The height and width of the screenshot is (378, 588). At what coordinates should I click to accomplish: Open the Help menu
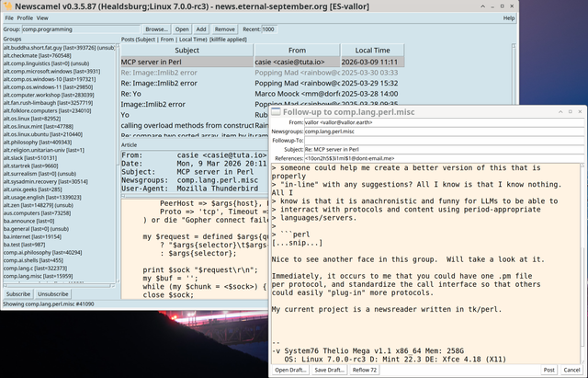click(508, 18)
